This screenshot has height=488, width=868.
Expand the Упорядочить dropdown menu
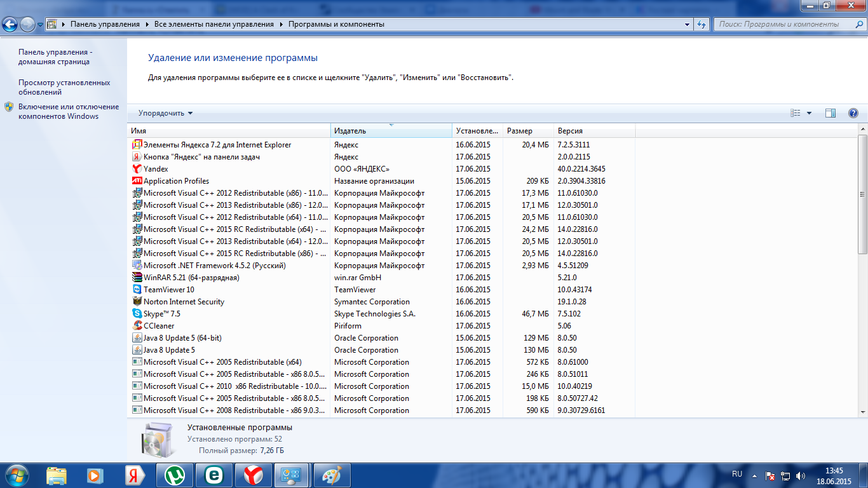pyautogui.click(x=165, y=113)
